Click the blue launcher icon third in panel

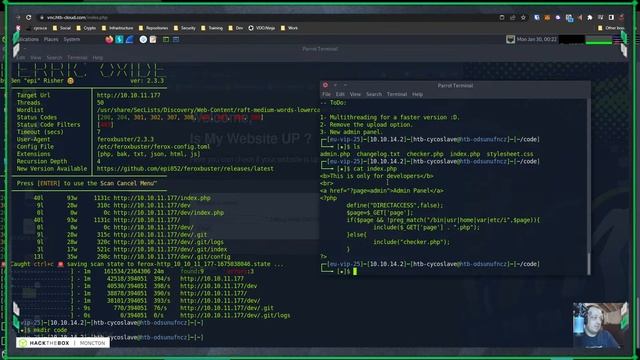[x=129, y=40]
